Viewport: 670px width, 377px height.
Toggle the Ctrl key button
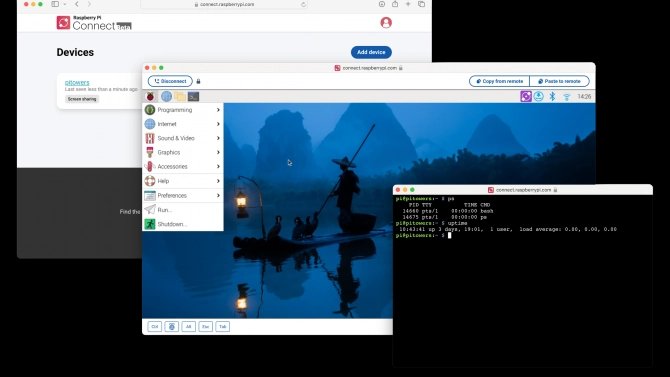155,327
